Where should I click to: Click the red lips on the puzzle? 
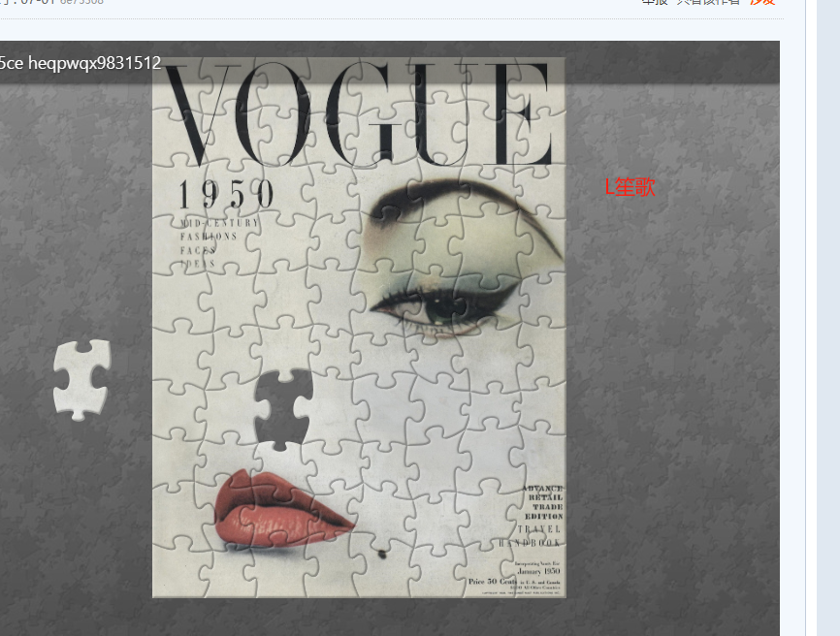[283, 509]
